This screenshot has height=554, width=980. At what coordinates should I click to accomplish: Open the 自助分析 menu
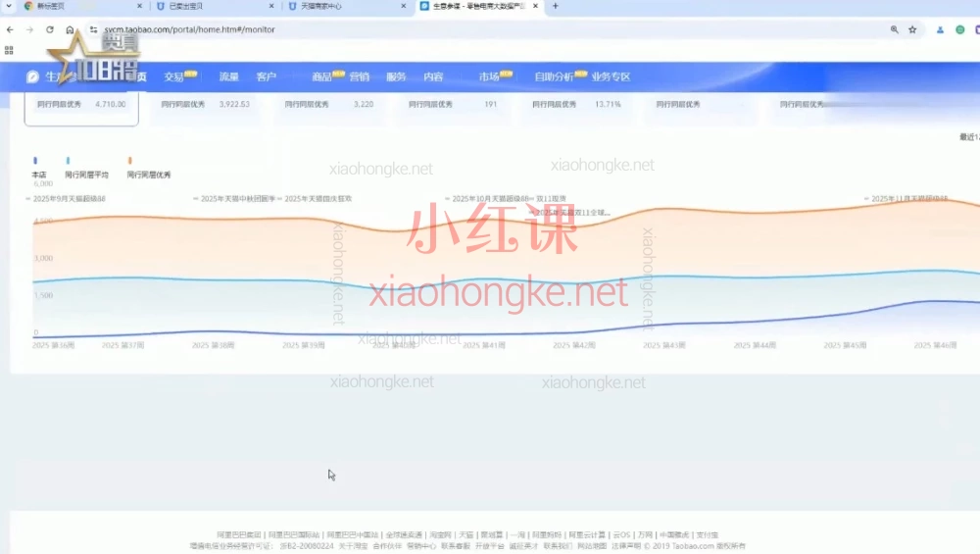pos(555,76)
